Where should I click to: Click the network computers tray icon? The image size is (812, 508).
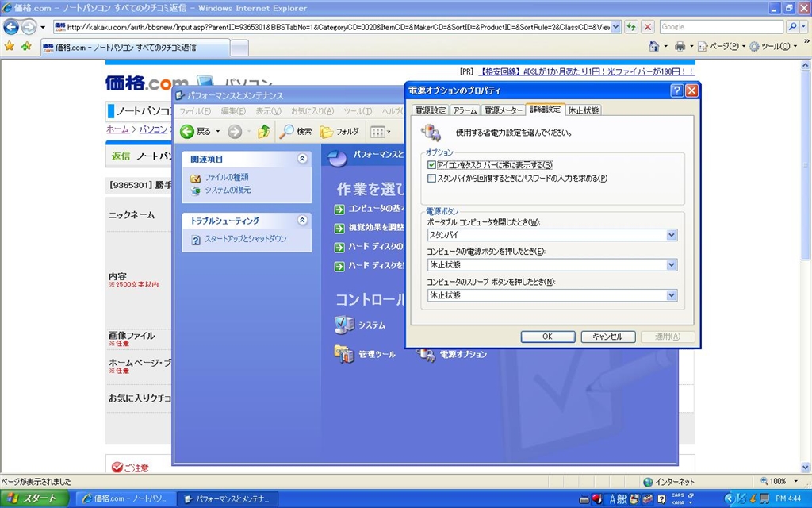[764, 498]
